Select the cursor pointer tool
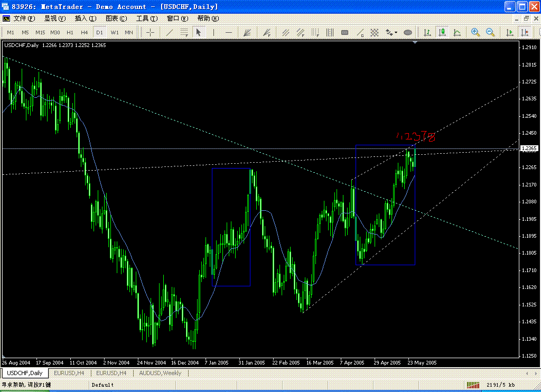Viewport: 541px width, 392px height. click(199, 32)
